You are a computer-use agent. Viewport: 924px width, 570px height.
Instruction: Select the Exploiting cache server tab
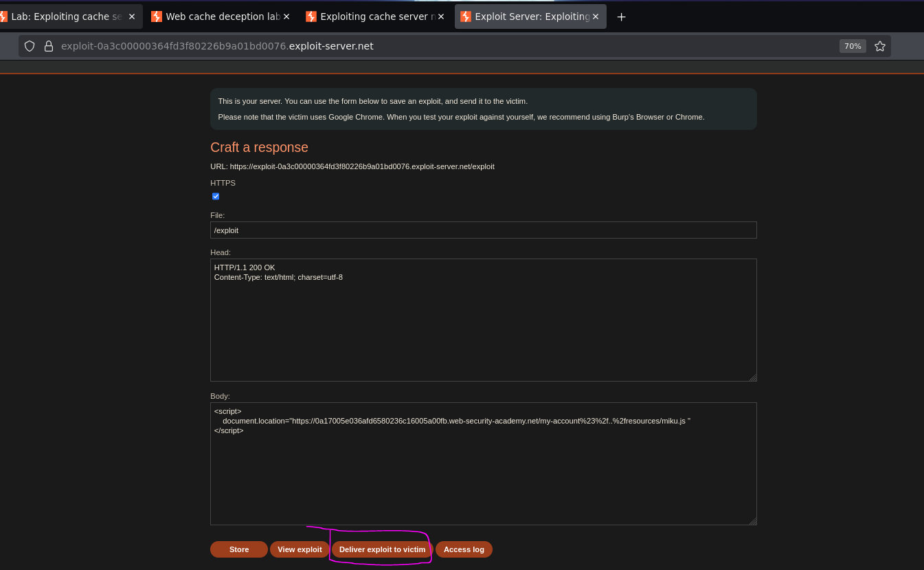(375, 17)
